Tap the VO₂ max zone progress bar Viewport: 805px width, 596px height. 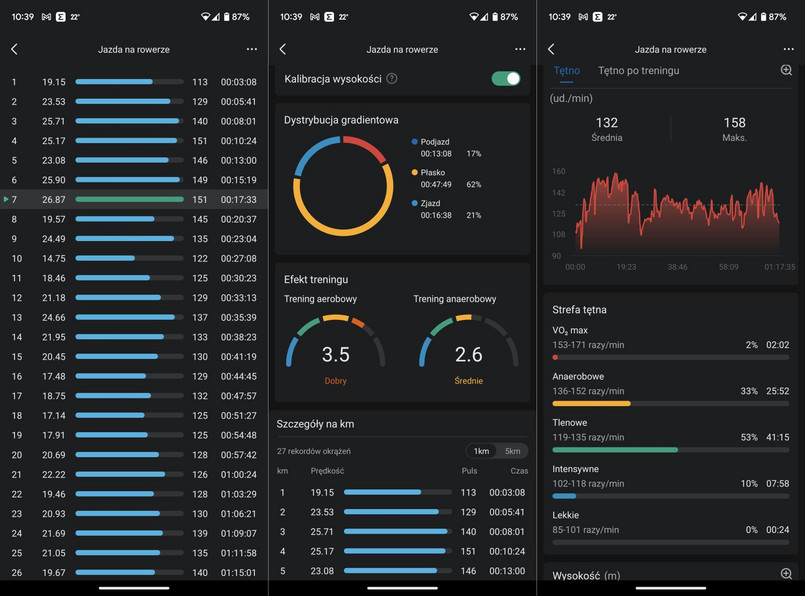click(x=670, y=357)
